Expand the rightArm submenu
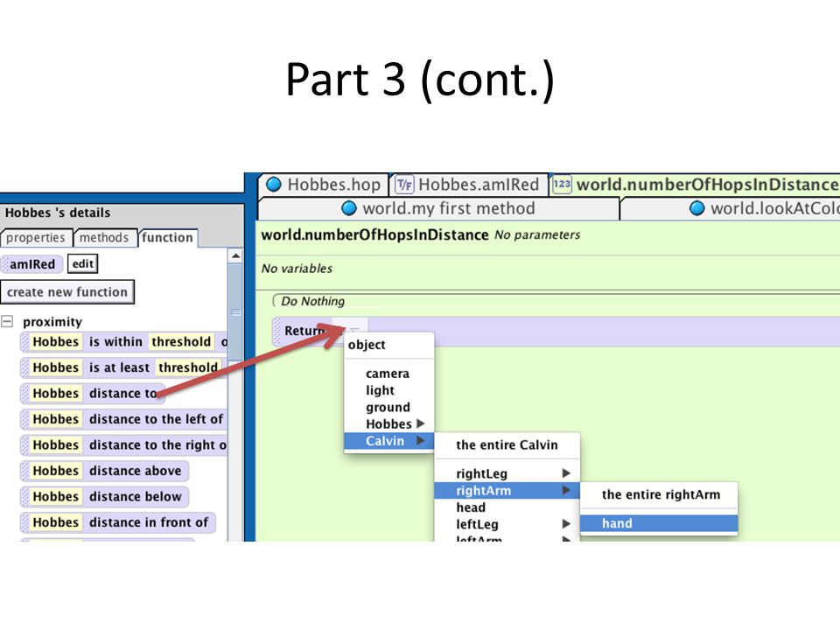Screen dimensions: 840x630 (x=507, y=490)
